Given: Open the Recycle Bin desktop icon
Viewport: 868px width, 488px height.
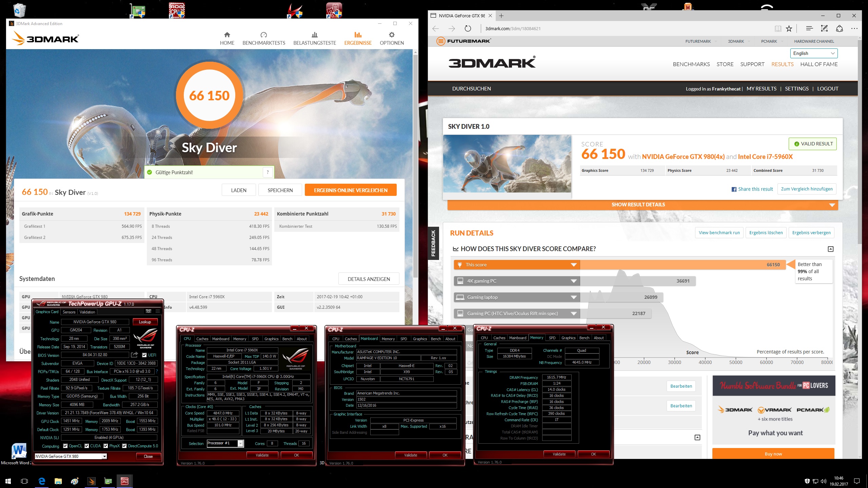Looking at the screenshot, I should pos(20,10).
